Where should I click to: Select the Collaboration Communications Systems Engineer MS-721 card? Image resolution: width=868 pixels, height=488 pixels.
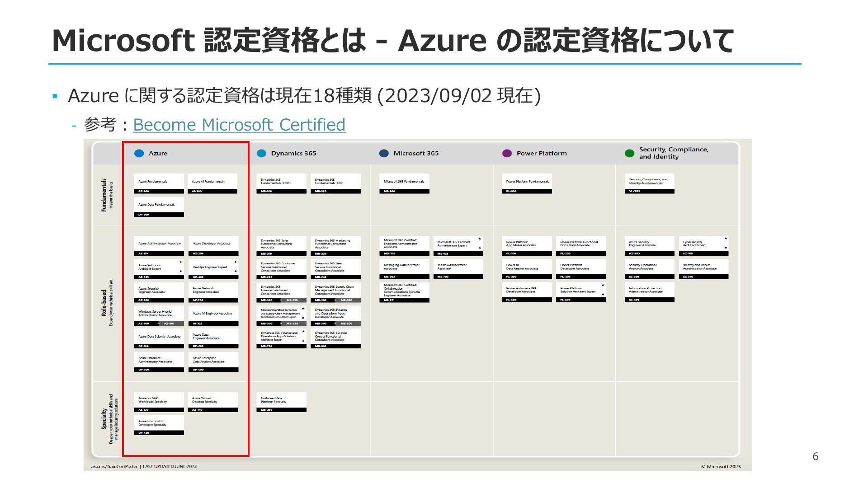point(404,292)
